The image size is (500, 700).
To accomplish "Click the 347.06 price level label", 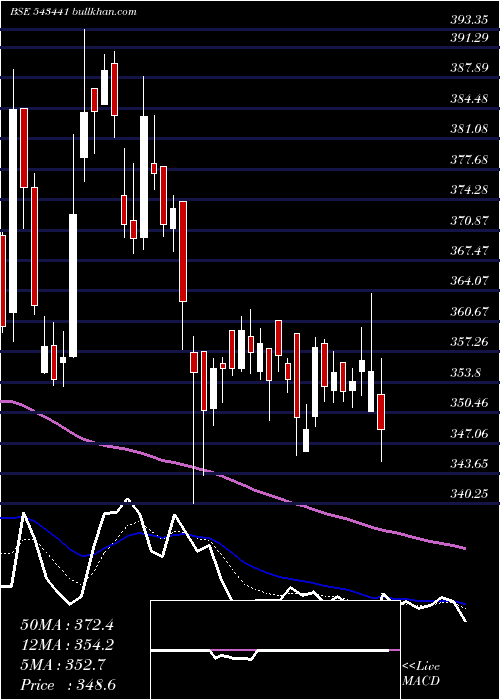I will point(469,433).
